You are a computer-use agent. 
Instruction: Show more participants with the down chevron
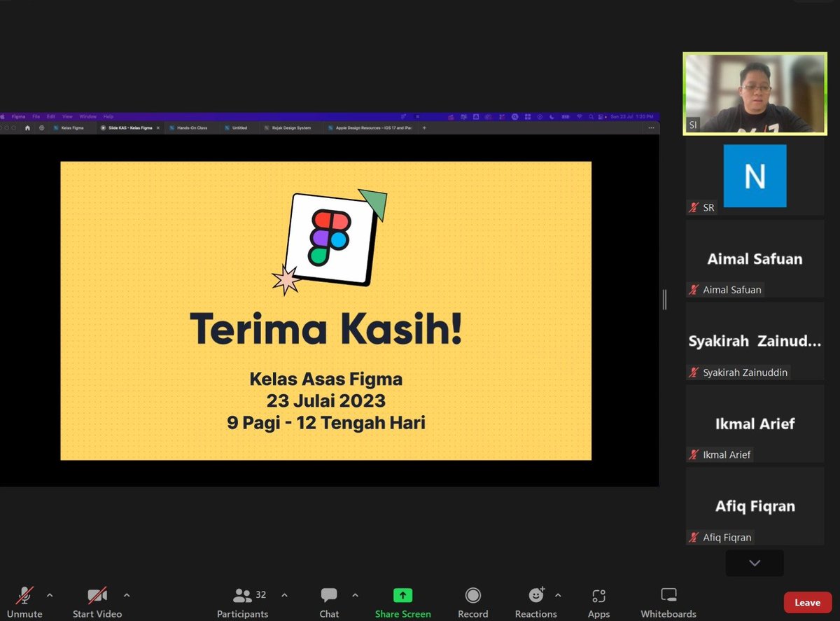(x=755, y=563)
